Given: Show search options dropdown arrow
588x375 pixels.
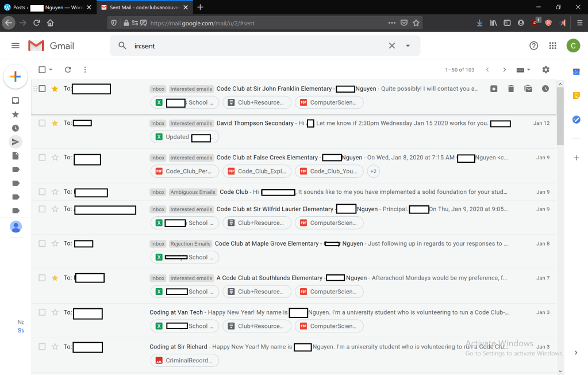Looking at the screenshot, I should pyautogui.click(x=408, y=46).
